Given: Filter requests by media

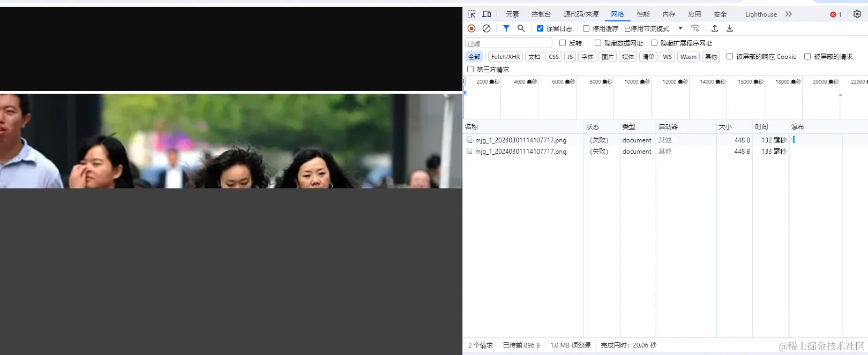Looking at the screenshot, I should [628, 57].
